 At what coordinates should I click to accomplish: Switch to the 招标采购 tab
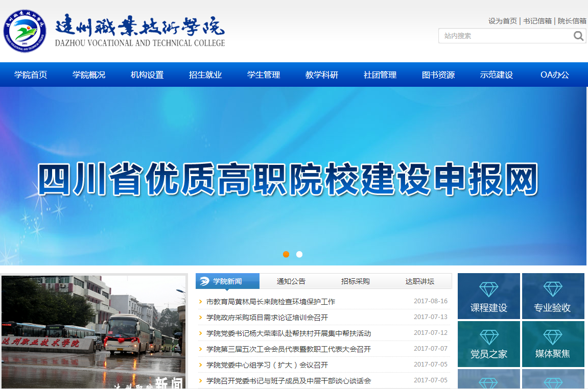pyautogui.click(x=356, y=281)
